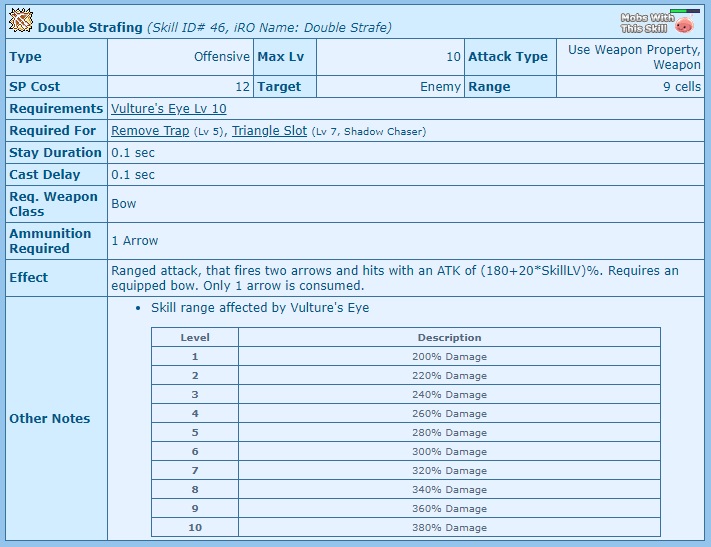Select the Enemy target value
This screenshot has height=547, width=711.
(390, 87)
